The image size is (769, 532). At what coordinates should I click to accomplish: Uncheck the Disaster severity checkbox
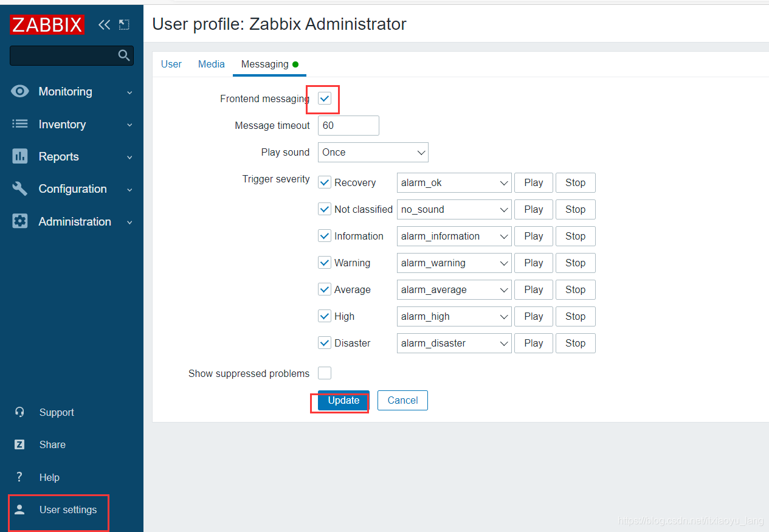(x=325, y=343)
